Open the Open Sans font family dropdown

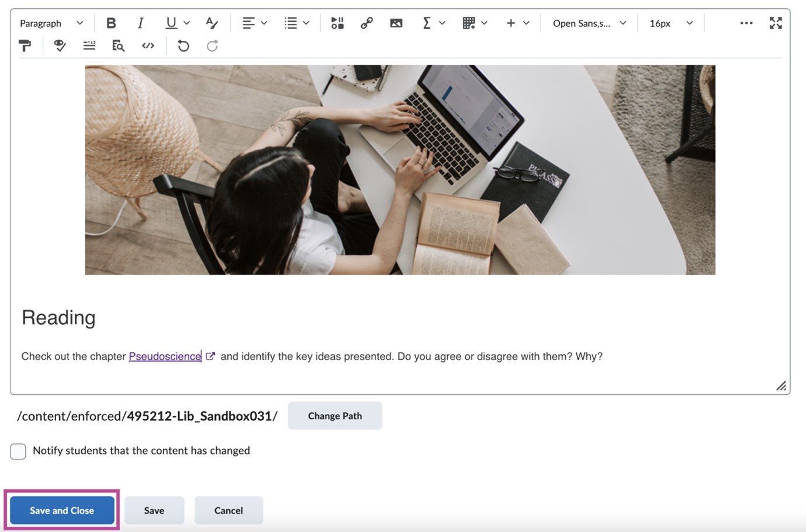click(589, 23)
